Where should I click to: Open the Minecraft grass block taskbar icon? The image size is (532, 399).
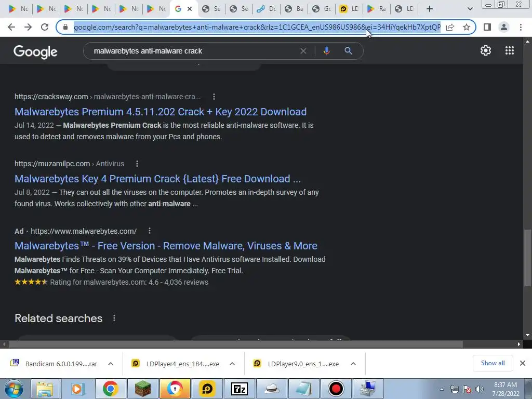142,389
